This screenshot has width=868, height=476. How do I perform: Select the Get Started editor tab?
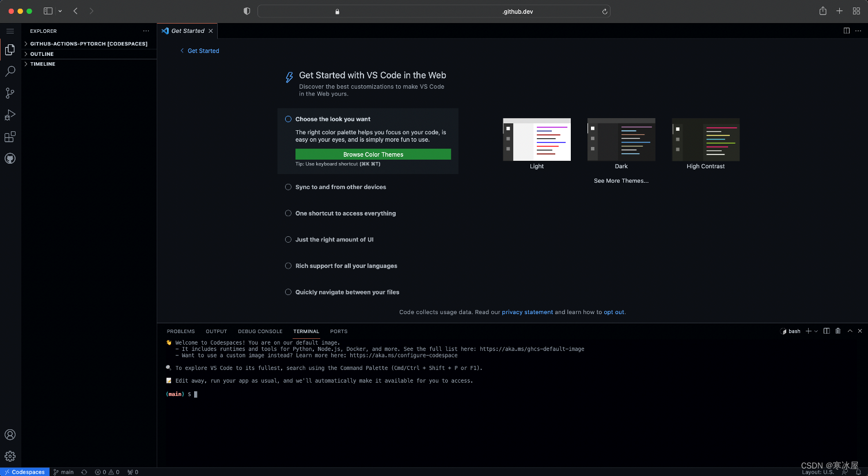(x=188, y=31)
